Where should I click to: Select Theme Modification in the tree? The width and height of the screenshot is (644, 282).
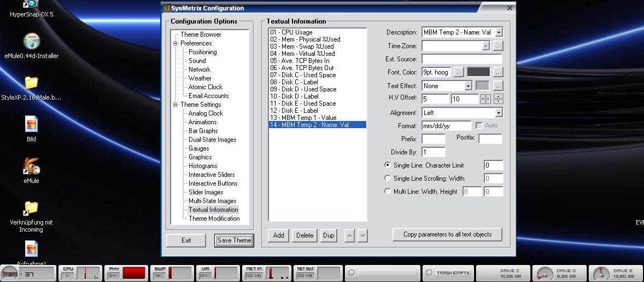coord(214,218)
